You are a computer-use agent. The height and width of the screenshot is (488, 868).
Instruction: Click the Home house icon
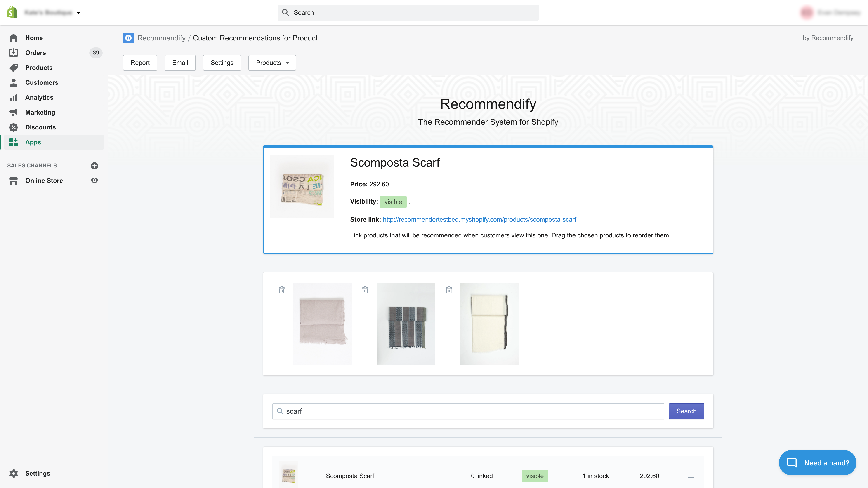coord(14,38)
